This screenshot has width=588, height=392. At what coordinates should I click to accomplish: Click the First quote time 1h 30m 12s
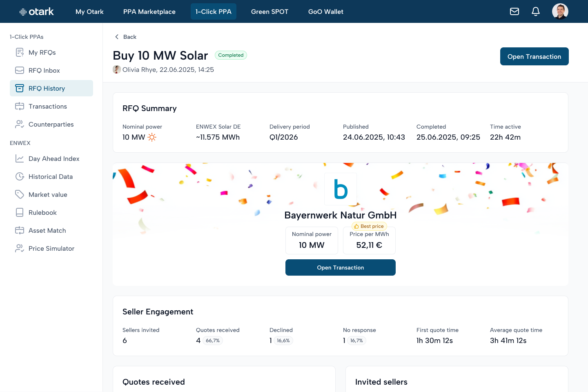pyautogui.click(x=435, y=341)
